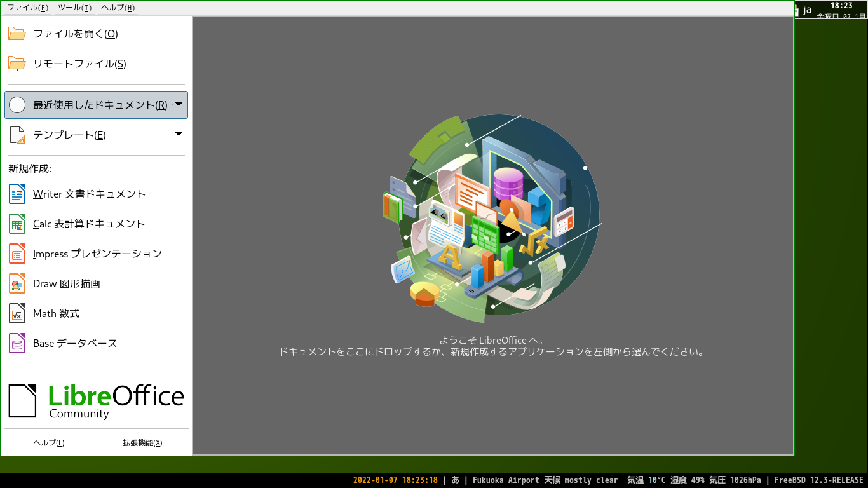Click the templates page icon
Viewport: 868px width, 488px height.
click(x=17, y=135)
